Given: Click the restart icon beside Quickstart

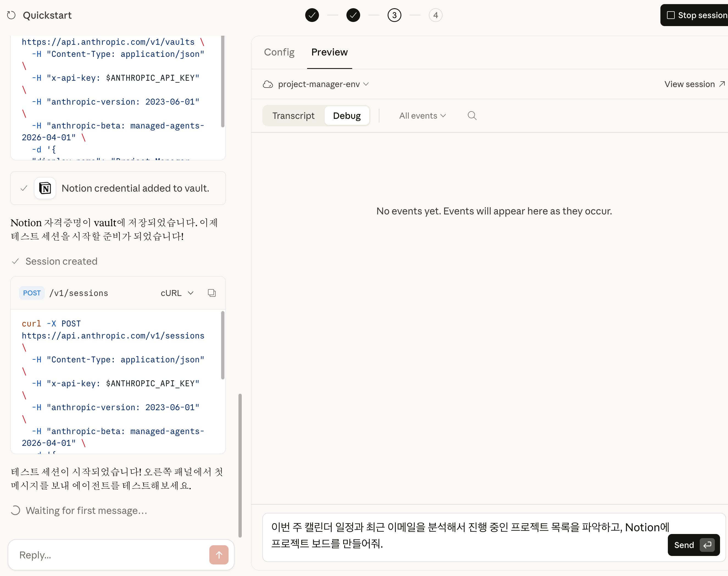Looking at the screenshot, I should (11, 15).
